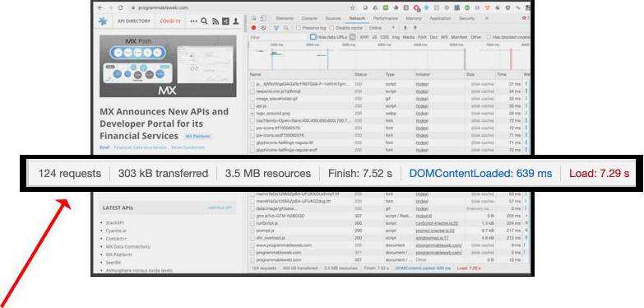This screenshot has width=644, height=308.
Task: Open network search magnifier in DevTools
Action: tap(286, 28)
